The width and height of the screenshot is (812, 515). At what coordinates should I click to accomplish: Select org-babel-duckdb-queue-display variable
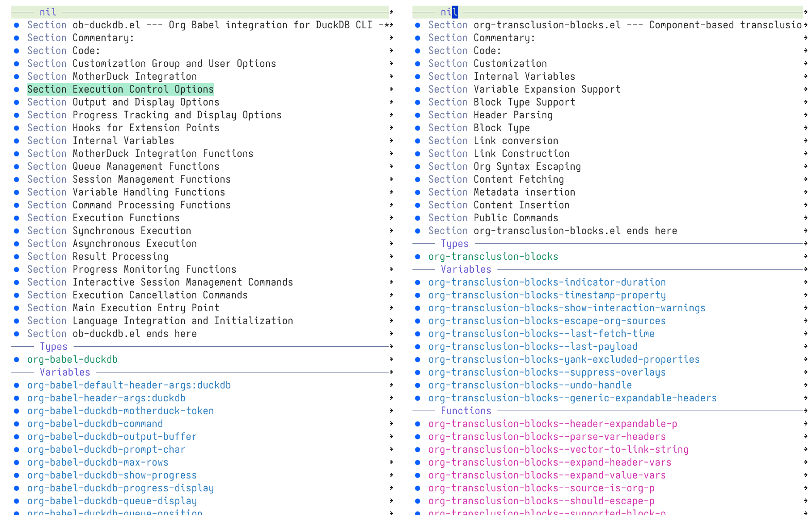[112, 501]
